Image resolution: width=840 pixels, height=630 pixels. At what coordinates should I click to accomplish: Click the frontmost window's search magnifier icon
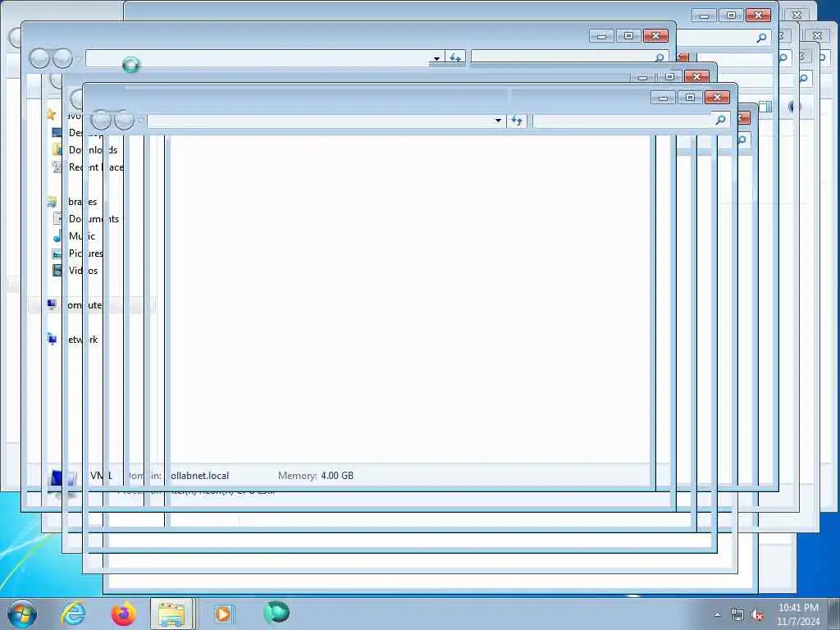[x=720, y=120]
